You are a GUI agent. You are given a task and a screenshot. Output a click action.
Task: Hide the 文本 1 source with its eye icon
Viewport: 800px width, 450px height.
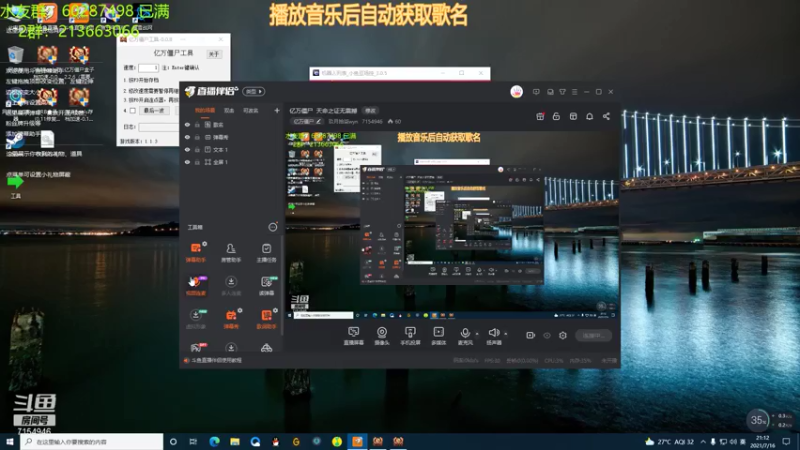(187, 149)
